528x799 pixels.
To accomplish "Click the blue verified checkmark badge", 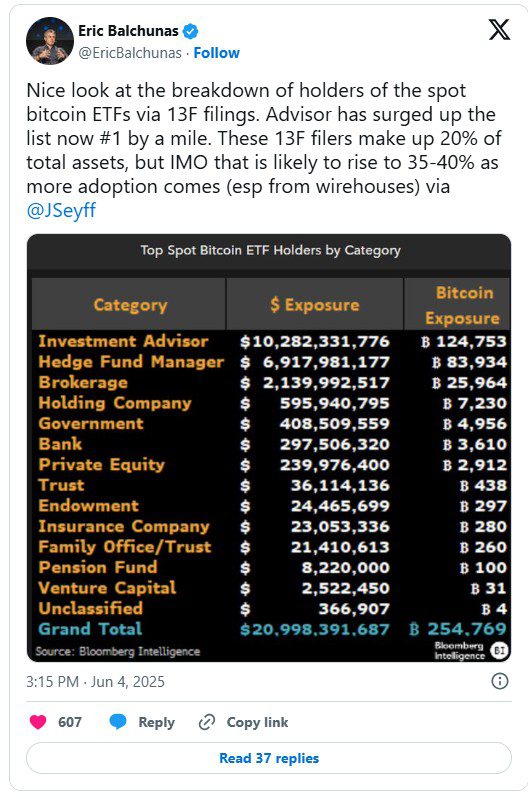I will 190,32.
